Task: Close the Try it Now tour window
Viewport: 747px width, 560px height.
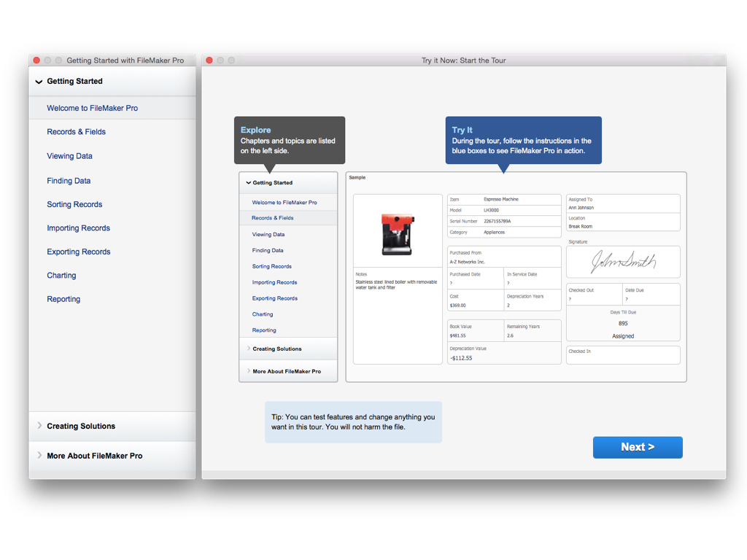Action: tap(209, 61)
